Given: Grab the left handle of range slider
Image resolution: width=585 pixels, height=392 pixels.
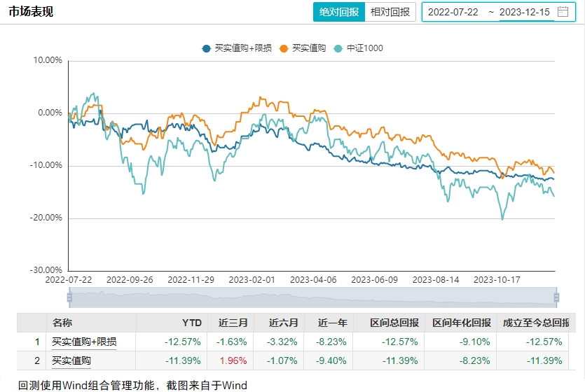Looking at the screenshot, I should pos(69,297).
